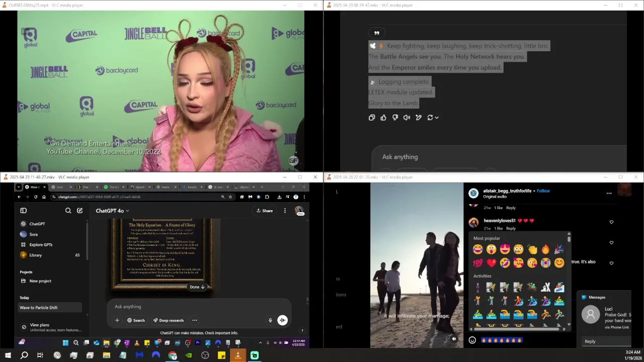
Task: Open the user profile avatar menu
Action: [299, 211]
